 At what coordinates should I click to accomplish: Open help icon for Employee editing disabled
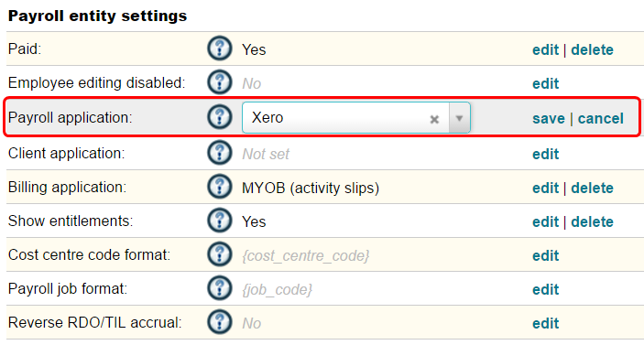(220, 82)
